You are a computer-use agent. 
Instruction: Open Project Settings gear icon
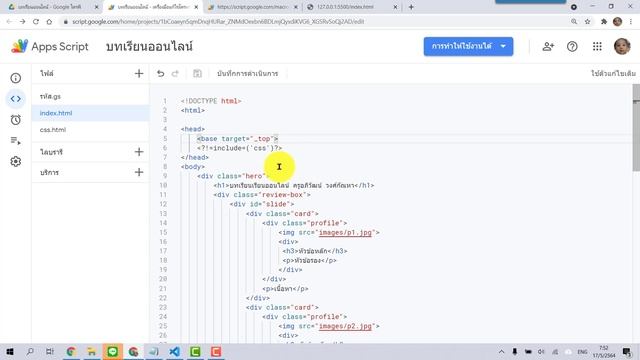pos(16,162)
